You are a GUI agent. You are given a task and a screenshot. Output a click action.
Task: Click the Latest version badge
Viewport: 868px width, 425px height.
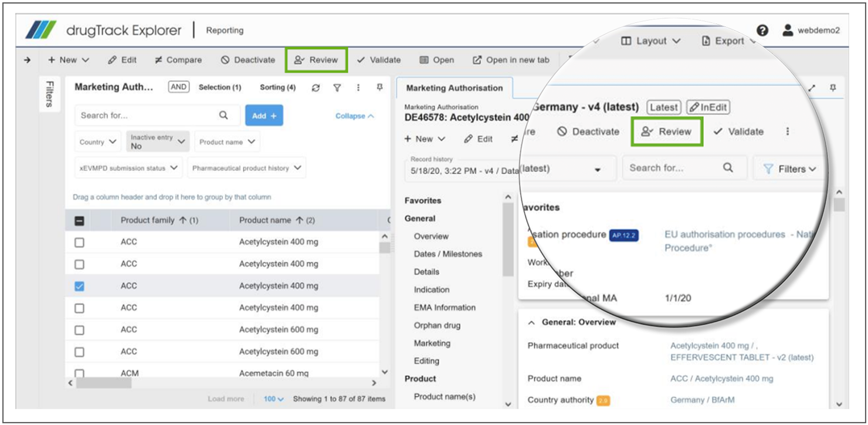(x=664, y=107)
